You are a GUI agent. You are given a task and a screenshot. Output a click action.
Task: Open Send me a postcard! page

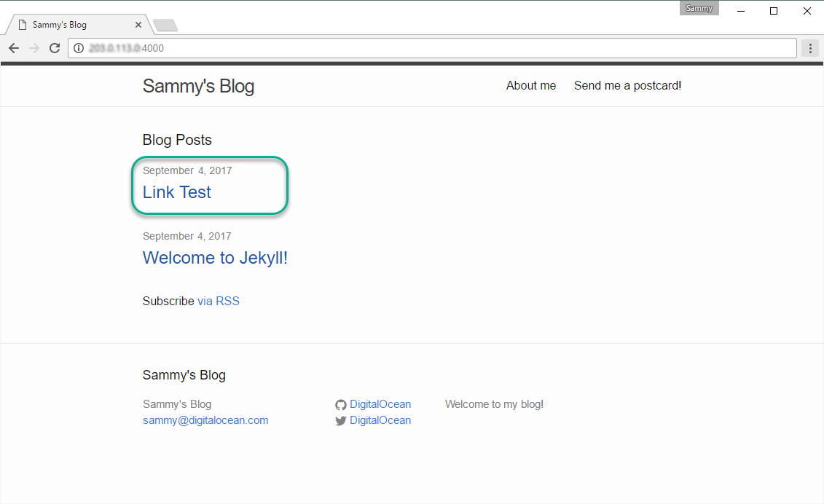(x=627, y=86)
